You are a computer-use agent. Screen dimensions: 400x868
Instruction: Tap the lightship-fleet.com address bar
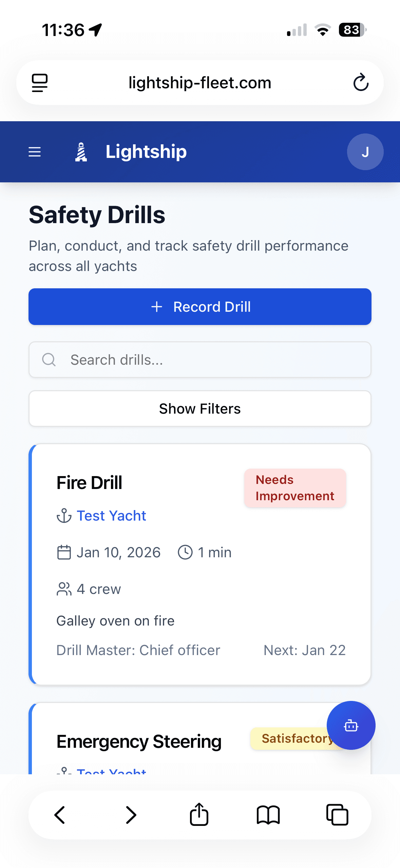pyautogui.click(x=200, y=83)
